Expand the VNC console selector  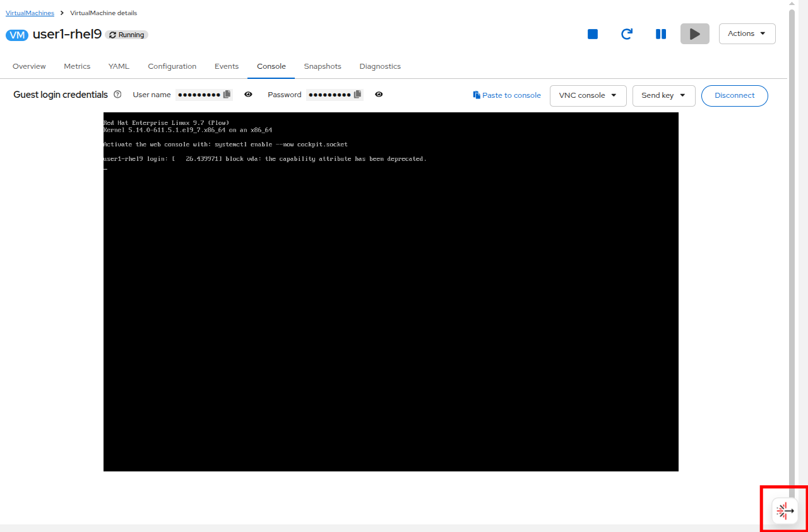(x=588, y=96)
